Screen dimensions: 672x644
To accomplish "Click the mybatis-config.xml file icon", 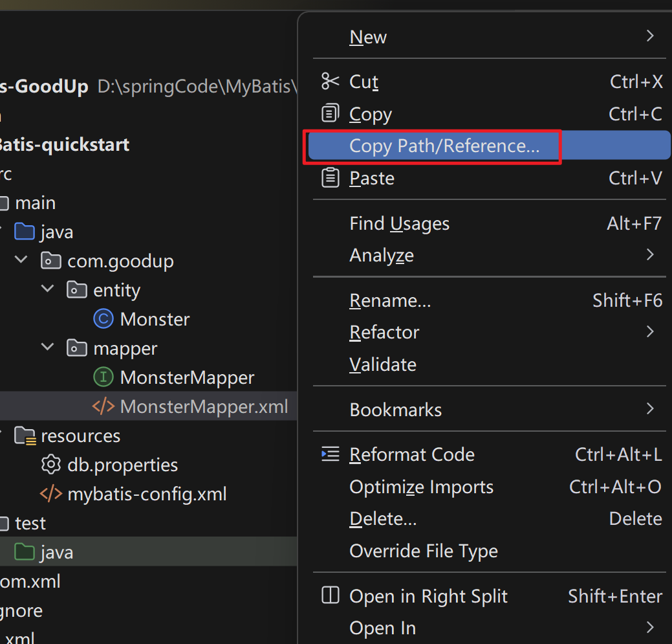I will point(50,494).
